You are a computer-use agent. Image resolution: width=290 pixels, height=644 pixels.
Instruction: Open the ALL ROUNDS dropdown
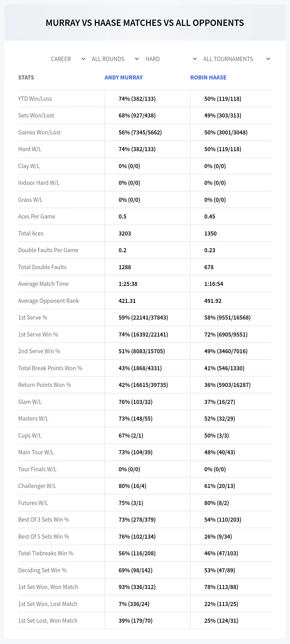pyautogui.click(x=115, y=59)
